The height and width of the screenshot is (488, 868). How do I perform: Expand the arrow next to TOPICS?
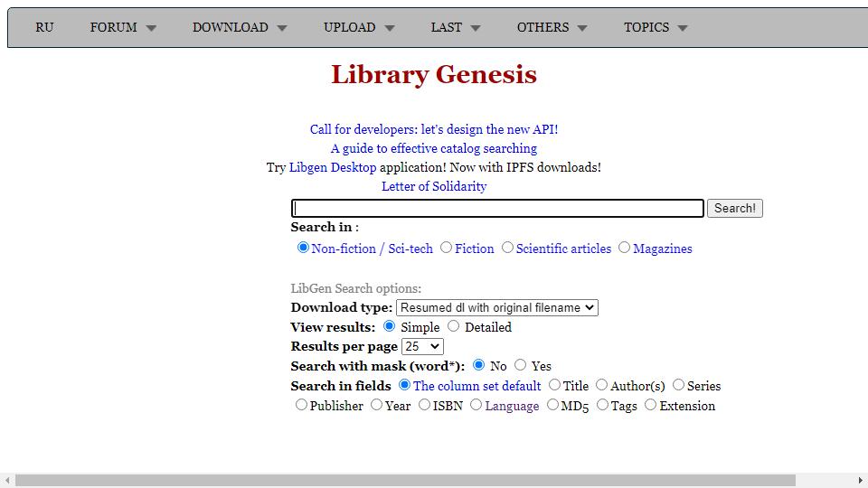point(683,28)
